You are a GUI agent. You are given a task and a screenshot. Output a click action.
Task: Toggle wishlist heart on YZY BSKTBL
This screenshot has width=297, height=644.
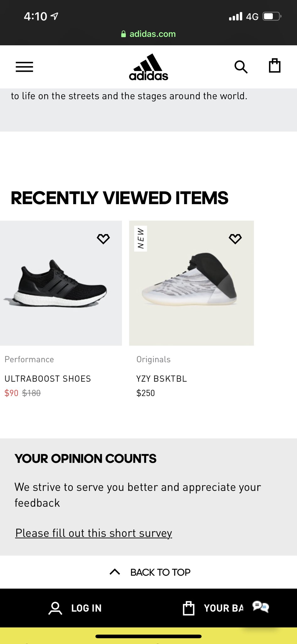[x=235, y=239]
